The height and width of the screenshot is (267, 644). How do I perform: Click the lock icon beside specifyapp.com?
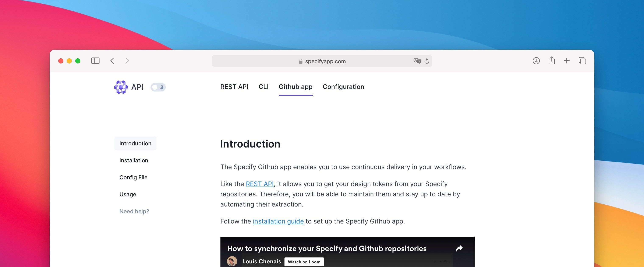[x=301, y=61]
